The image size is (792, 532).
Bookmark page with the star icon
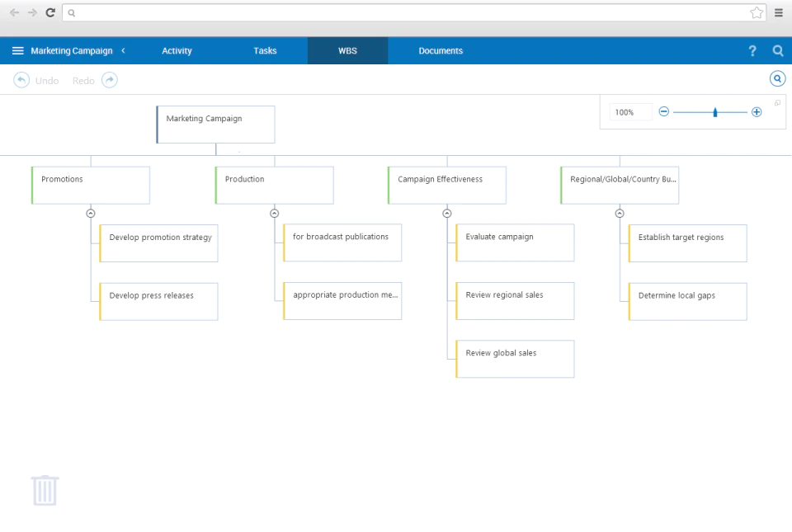[x=757, y=12]
